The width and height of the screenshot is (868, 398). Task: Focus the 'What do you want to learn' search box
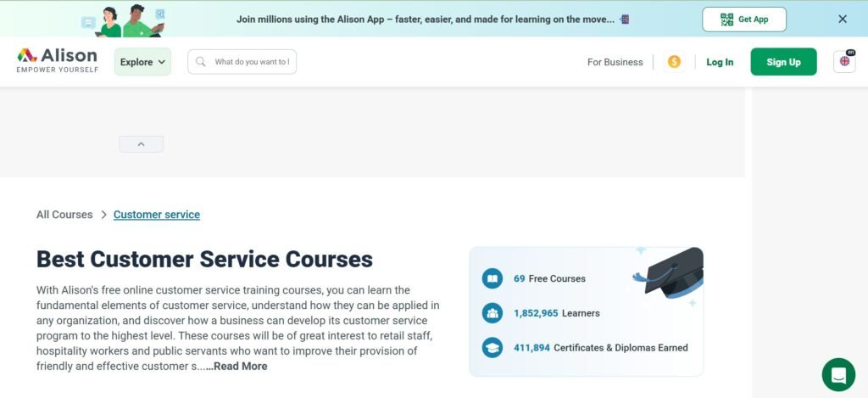[242, 62]
